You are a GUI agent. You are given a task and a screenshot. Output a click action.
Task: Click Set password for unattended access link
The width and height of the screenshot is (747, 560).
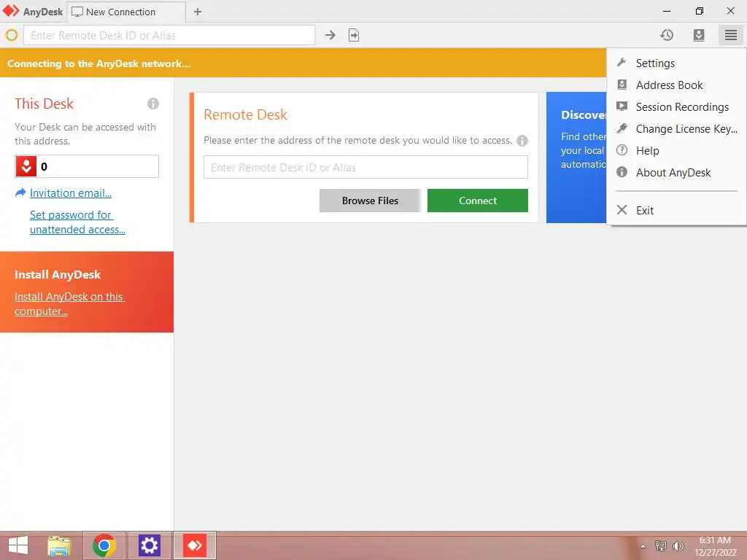tap(77, 222)
